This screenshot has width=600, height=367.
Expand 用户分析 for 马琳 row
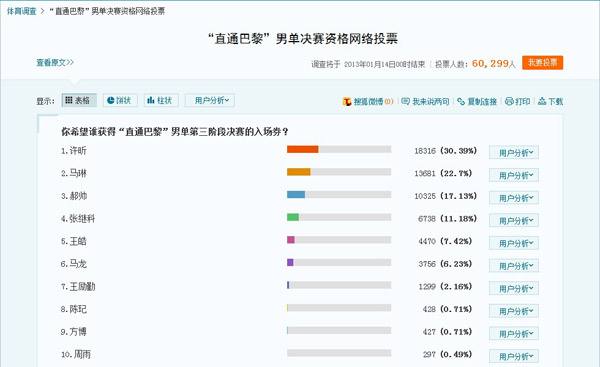tap(514, 175)
